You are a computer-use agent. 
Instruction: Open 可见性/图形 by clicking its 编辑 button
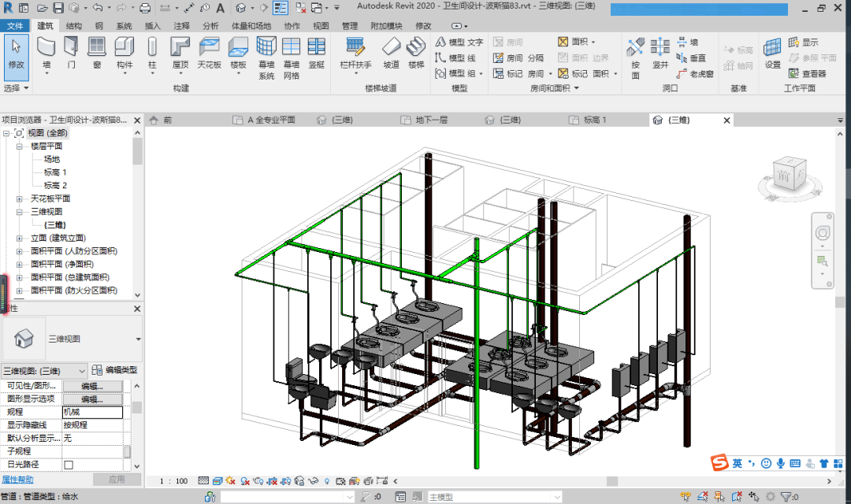point(92,386)
